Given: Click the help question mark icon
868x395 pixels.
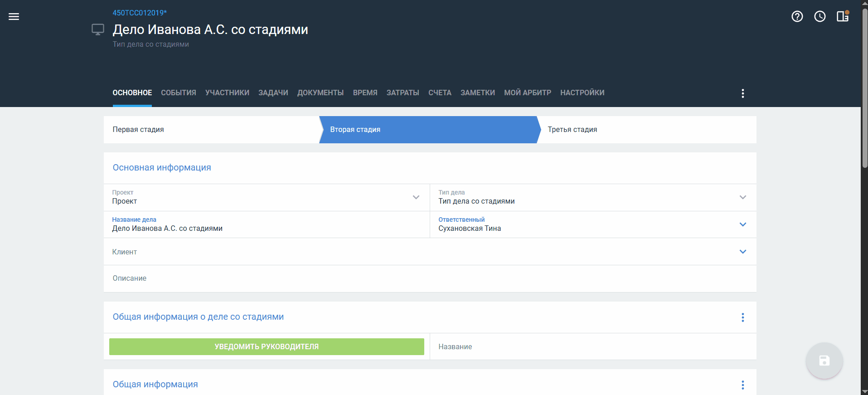Looking at the screenshot, I should (797, 17).
